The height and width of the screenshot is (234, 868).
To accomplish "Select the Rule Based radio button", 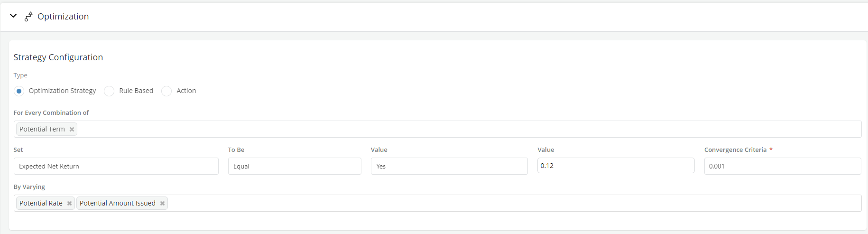I will (110, 91).
